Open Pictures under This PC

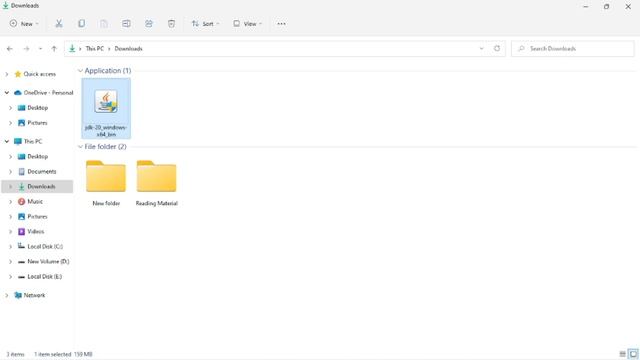coord(37,217)
